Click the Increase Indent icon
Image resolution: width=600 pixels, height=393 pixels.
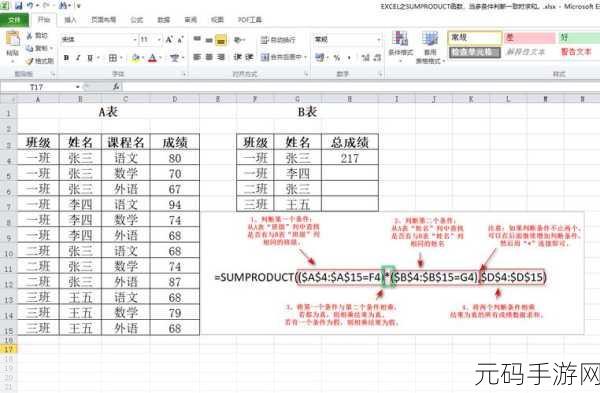249,57
